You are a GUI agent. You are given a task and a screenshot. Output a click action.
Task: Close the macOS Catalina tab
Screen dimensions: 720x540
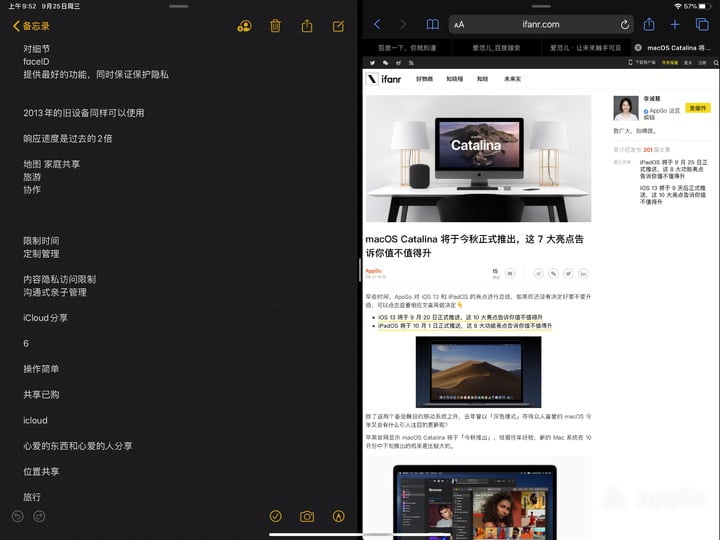tap(638, 48)
